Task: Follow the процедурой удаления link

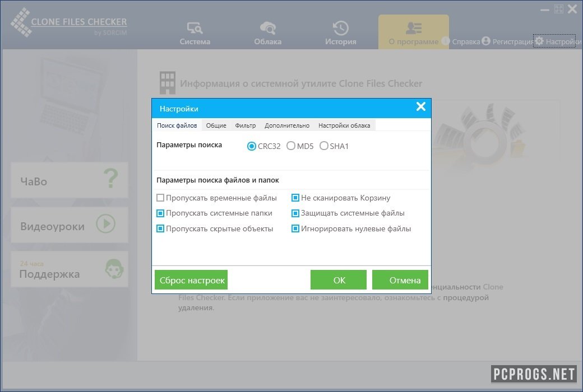Action: point(465,297)
